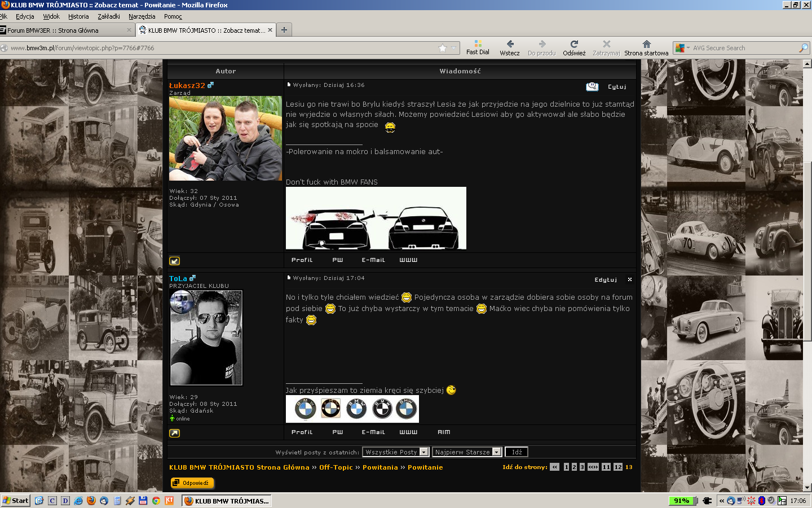Quote Łukasz32's post with Cytuj
This screenshot has width=812, height=508.
pyautogui.click(x=617, y=87)
